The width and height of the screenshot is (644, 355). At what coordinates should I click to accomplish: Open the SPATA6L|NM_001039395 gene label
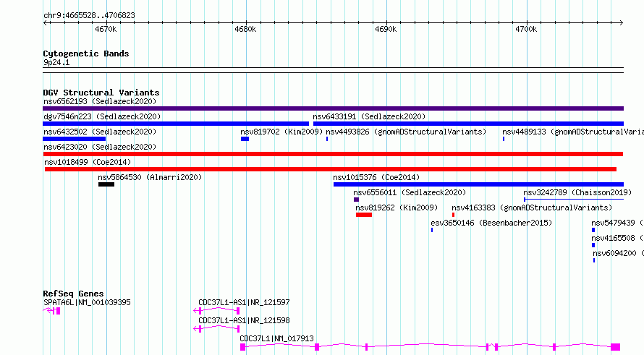[x=87, y=302]
